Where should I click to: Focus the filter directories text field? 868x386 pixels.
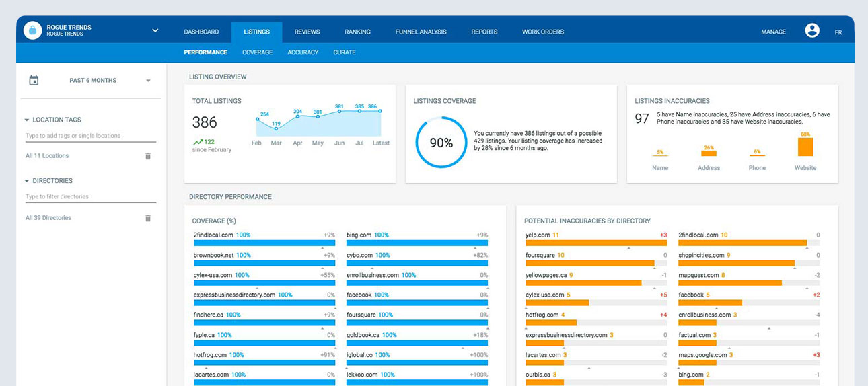pyautogui.click(x=90, y=197)
